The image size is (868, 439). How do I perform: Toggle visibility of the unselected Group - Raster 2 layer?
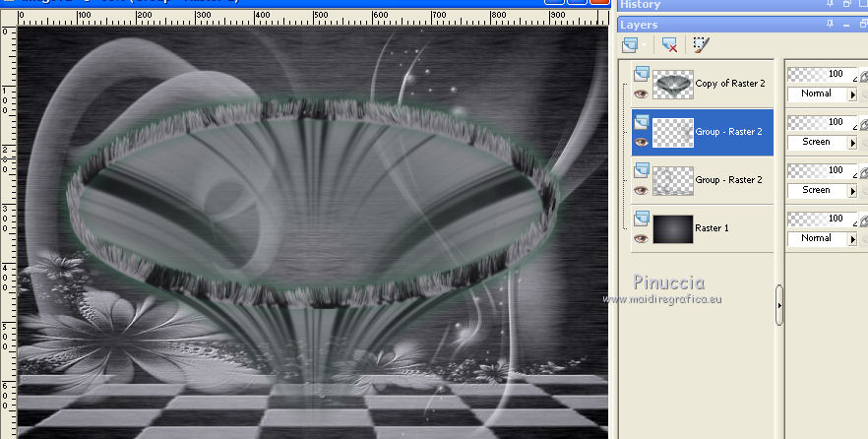pos(641,190)
